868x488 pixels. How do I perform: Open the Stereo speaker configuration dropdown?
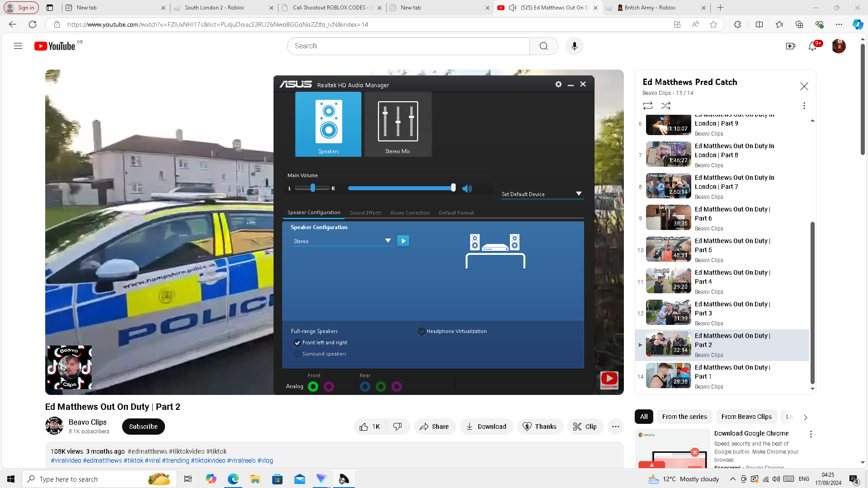342,241
